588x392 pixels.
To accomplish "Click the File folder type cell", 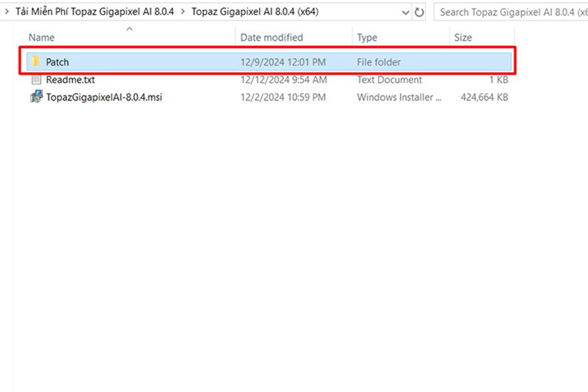I will click(x=378, y=62).
